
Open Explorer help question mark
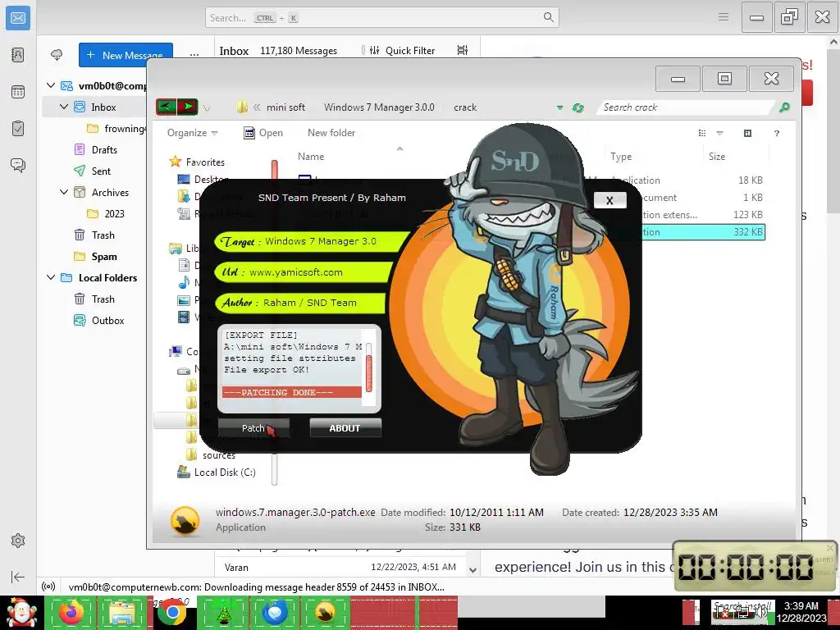(x=776, y=133)
